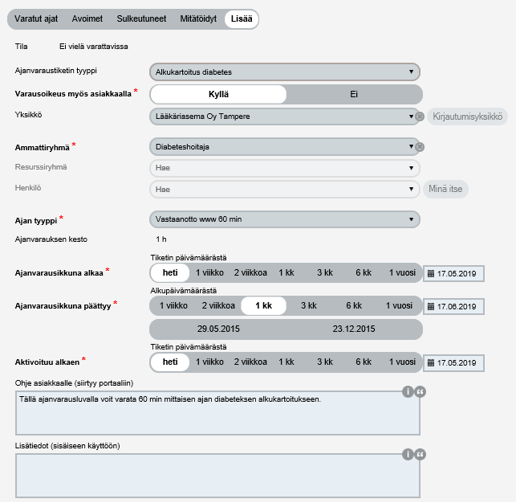Choose 1 viikko for Ajanvarausikkuna alkaa
Image resolution: width=516 pixels, height=502 pixels.
point(210,273)
